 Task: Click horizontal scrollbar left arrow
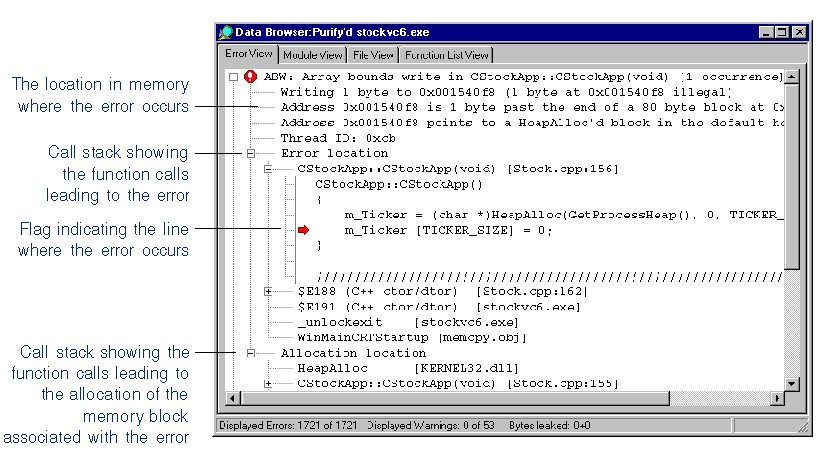[233, 398]
